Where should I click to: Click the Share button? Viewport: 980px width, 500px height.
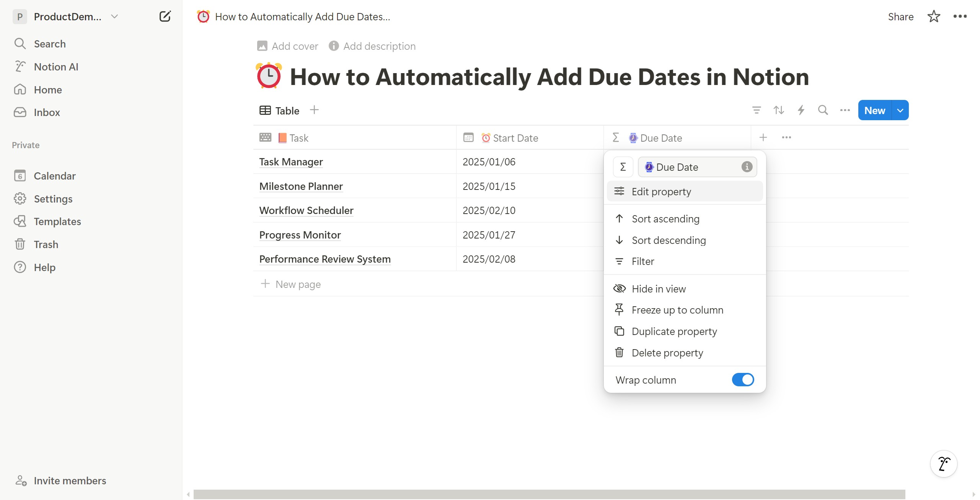(x=901, y=16)
